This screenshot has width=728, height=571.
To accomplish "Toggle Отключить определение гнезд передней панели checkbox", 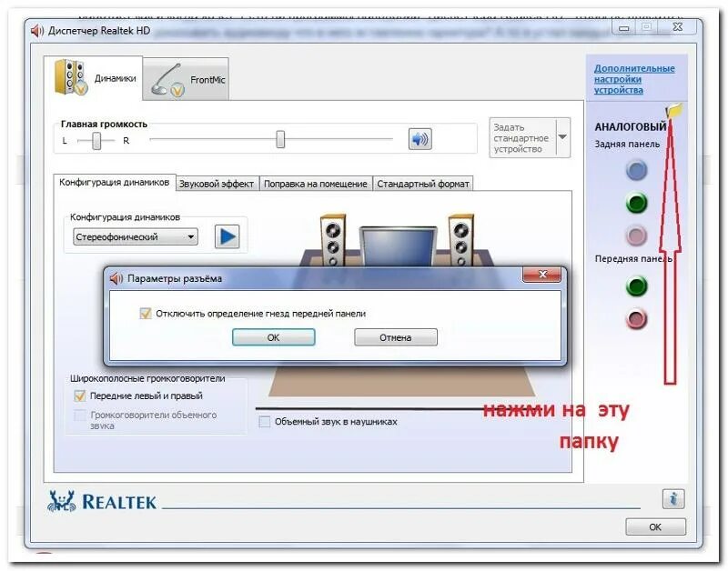I will pos(146,314).
